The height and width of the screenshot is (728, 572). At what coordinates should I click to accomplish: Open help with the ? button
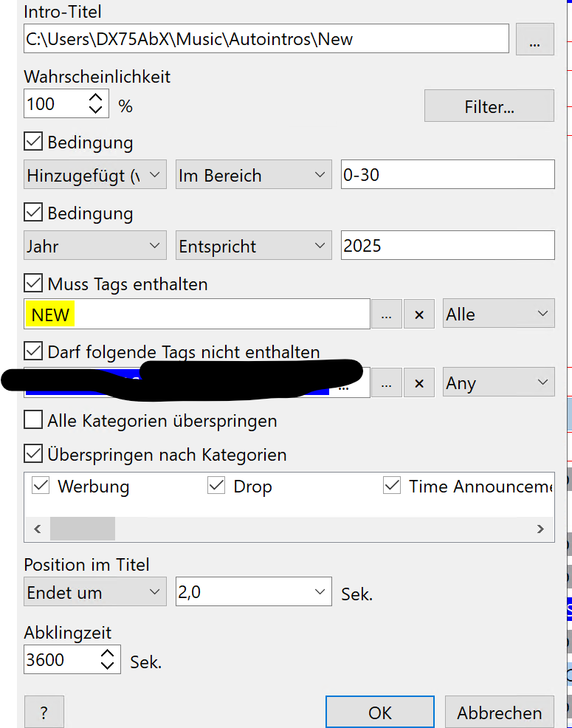click(44, 712)
